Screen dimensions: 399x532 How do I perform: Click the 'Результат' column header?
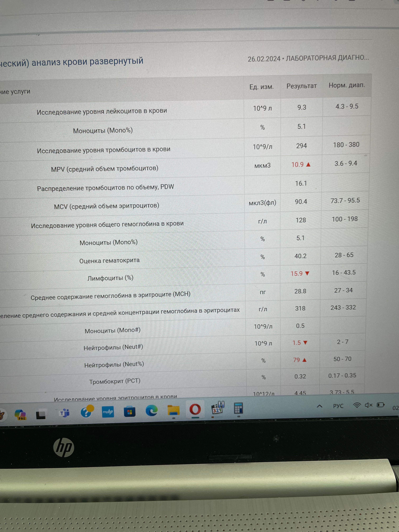tap(301, 86)
